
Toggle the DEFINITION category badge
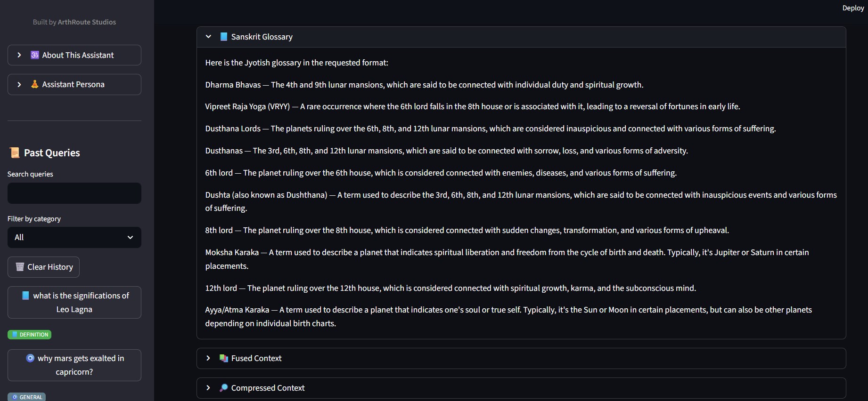pos(29,334)
